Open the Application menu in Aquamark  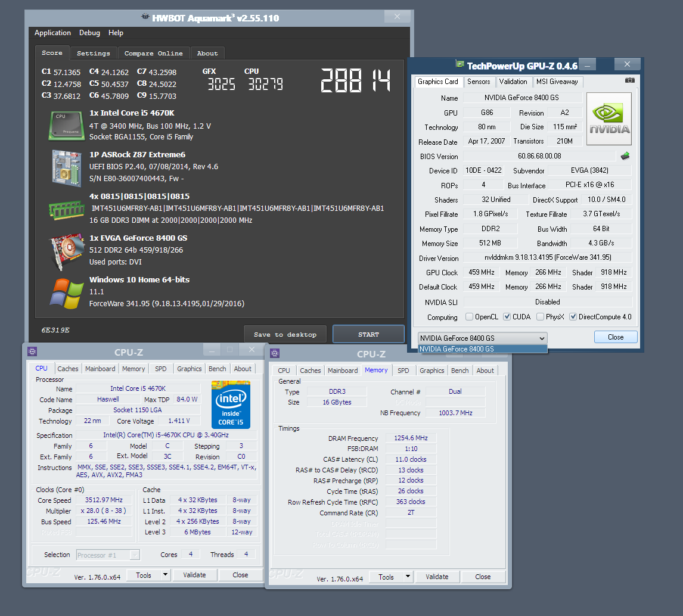pos(52,33)
